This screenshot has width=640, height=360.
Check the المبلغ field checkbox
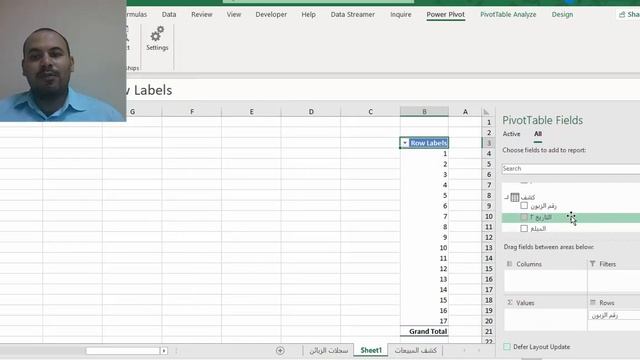pos(524,229)
